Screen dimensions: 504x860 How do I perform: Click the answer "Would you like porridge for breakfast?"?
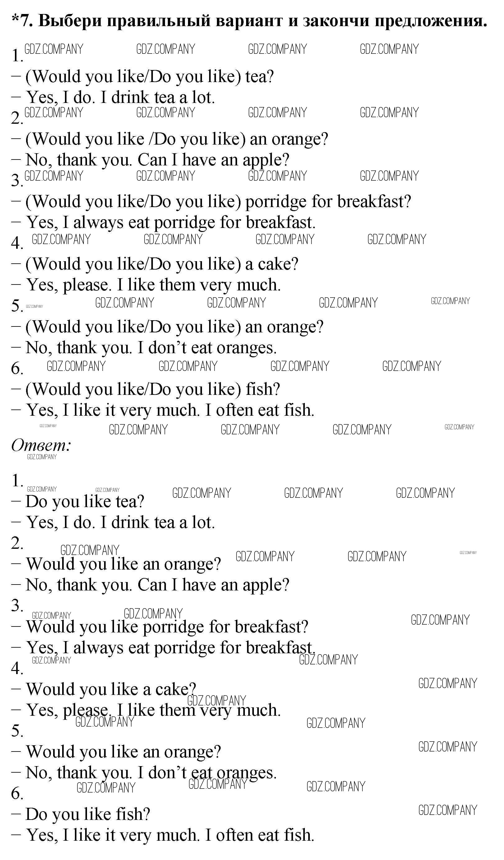pyautogui.click(x=167, y=627)
